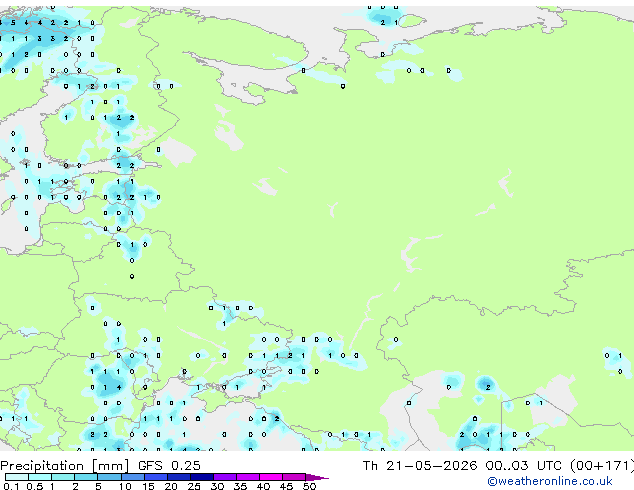This screenshot has height=490, width=634.
Task: Click the legend swatch for 25 to 30 mm
Action: coord(202,477)
